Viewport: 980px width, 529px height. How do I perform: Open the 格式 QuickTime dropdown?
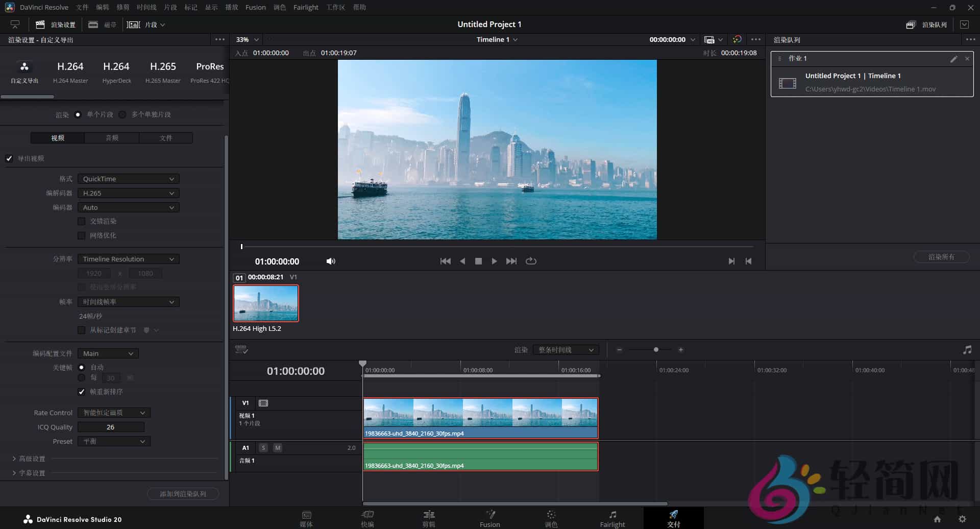pyautogui.click(x=128, y=179)
